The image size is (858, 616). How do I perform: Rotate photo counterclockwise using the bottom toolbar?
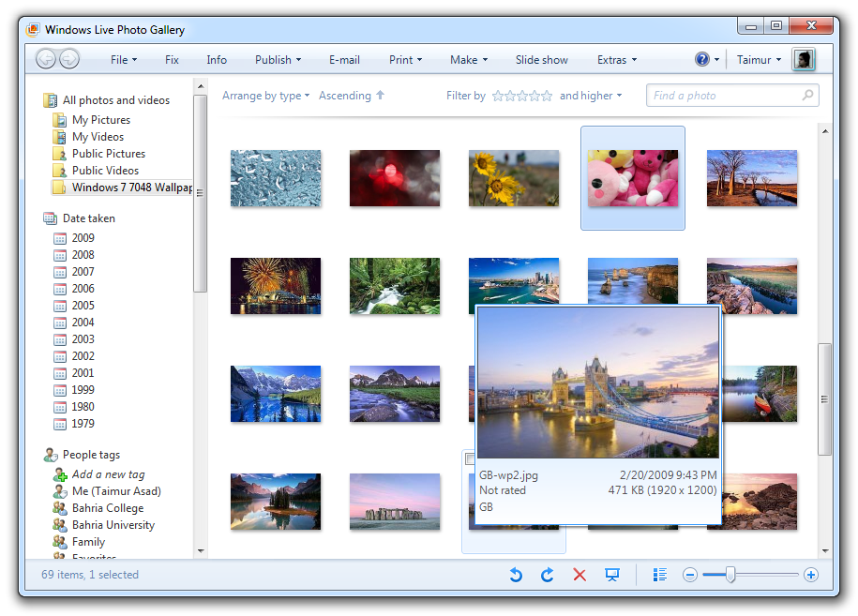(516, 575)
